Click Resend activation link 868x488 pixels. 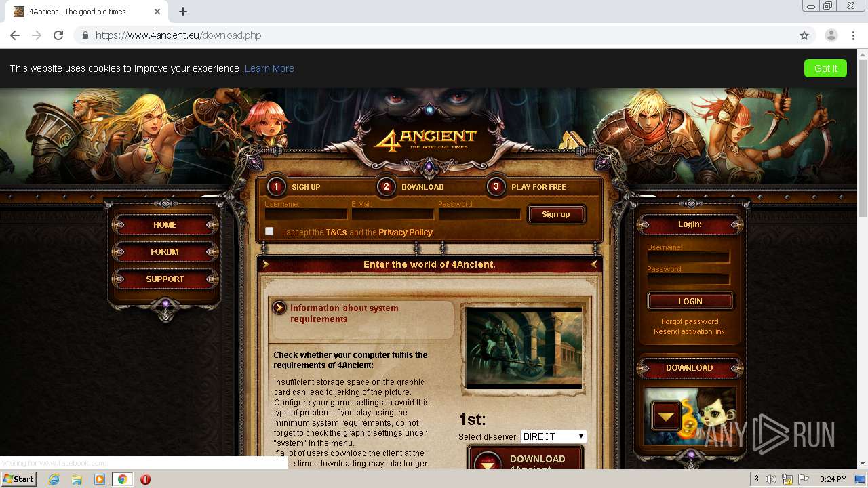(690, 331)
